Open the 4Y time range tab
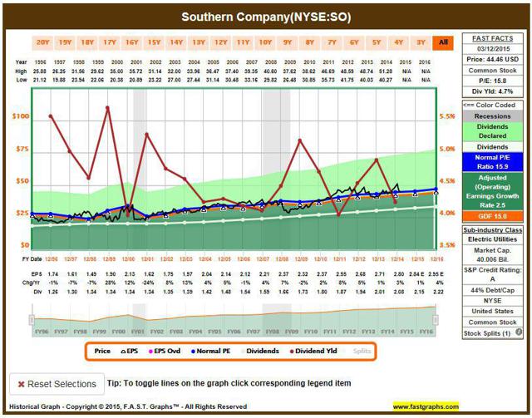Image resolution: width=532 pixels, height=418 pixels. (399, 42)
